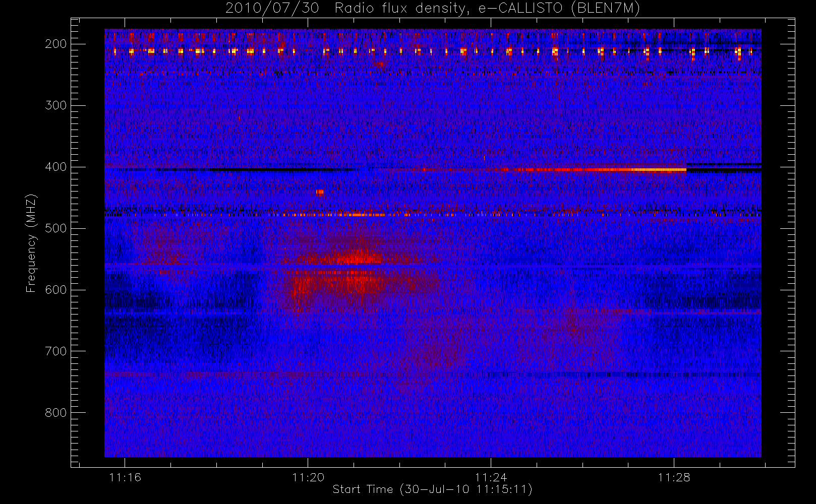Screen dimensions: 816x504
Task: Select the 500 frequency axis label
Action: 55,228
